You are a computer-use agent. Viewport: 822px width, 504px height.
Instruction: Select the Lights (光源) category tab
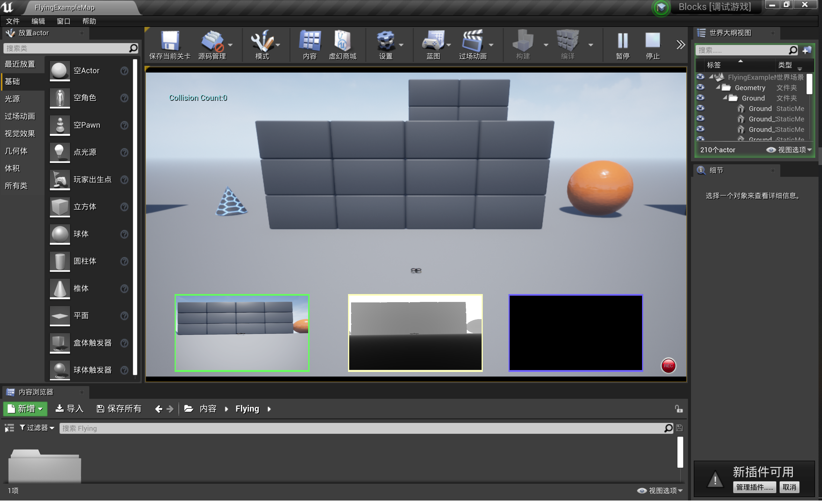[13, 99]
